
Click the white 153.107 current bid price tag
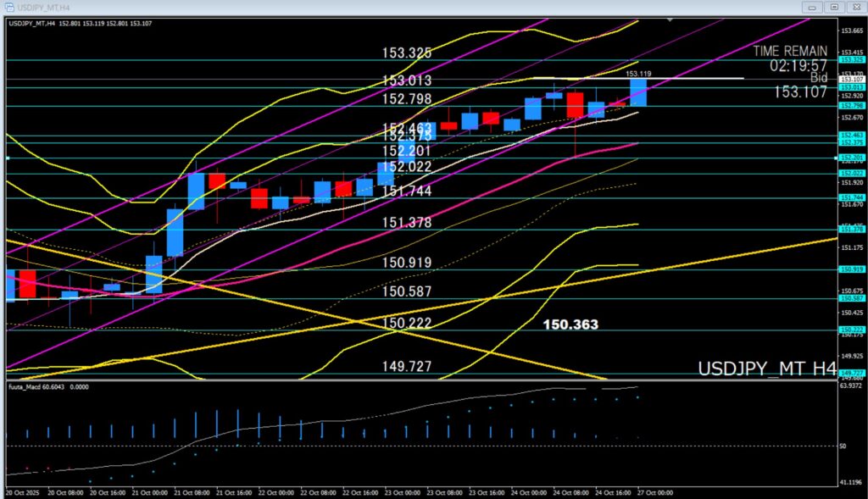851,79
